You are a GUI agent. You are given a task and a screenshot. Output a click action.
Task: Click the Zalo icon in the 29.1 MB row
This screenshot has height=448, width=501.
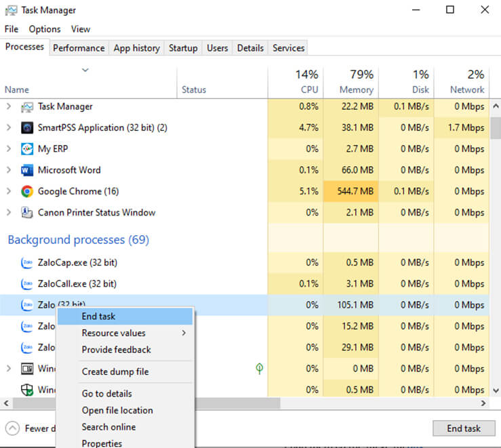coord(27,348)
